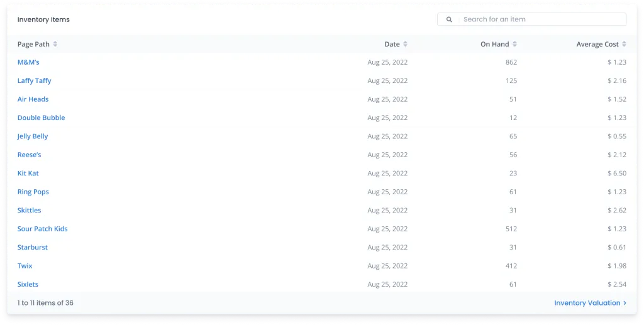Click On Hand value 61 for Ring Pops

[x=513, y=192]
